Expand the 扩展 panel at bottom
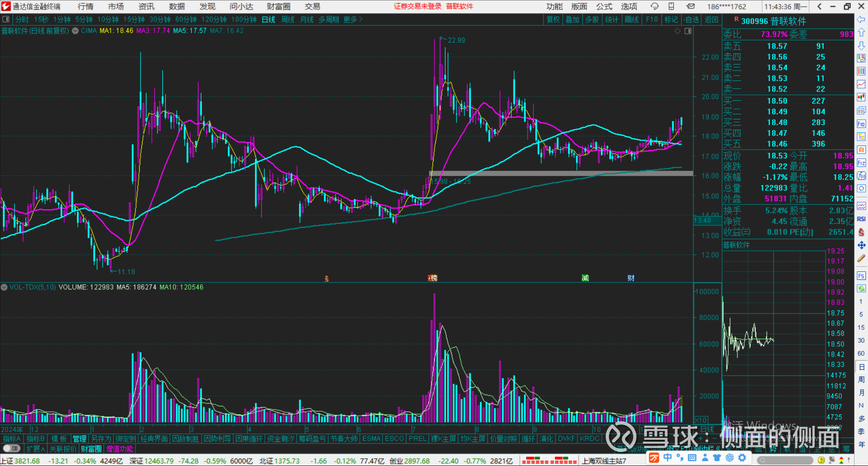The width and height of the screenshot is (868, 466). tap(35, 449)
